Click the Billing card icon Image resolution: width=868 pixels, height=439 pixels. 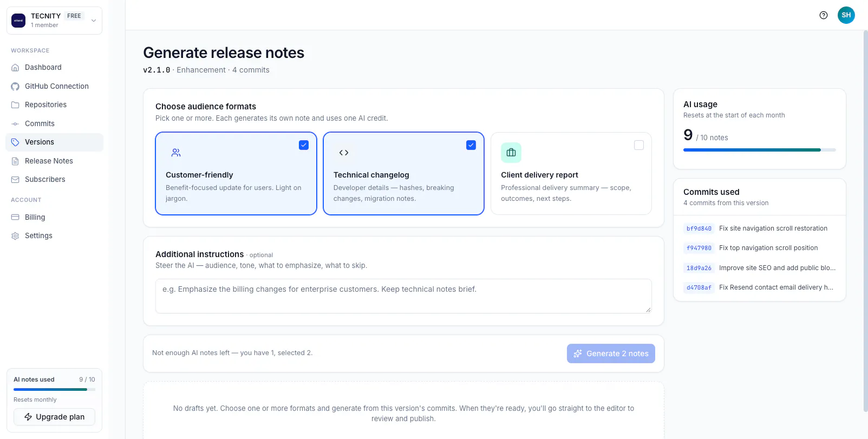[15, 217]
